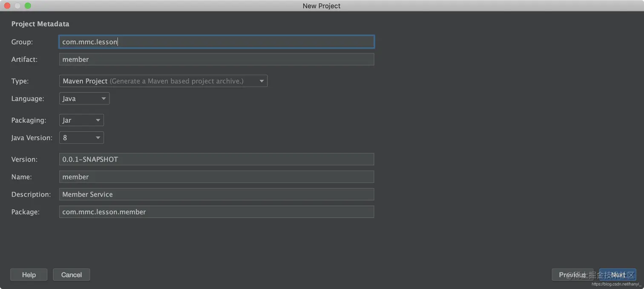This screenshot has height=289, width=644.
Task: Click the Package label
Action: pyautogui.click(x=26, y=211)
